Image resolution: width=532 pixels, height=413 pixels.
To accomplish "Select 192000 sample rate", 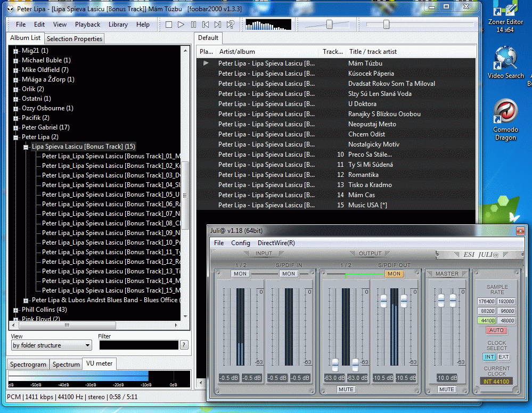I will [506, 302].
